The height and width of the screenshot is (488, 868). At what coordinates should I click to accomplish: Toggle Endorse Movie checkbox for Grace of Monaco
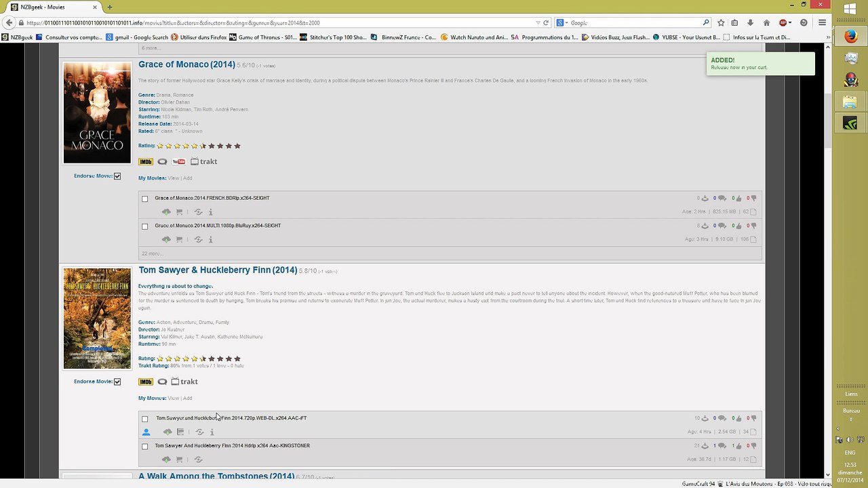tap(117, 176)
